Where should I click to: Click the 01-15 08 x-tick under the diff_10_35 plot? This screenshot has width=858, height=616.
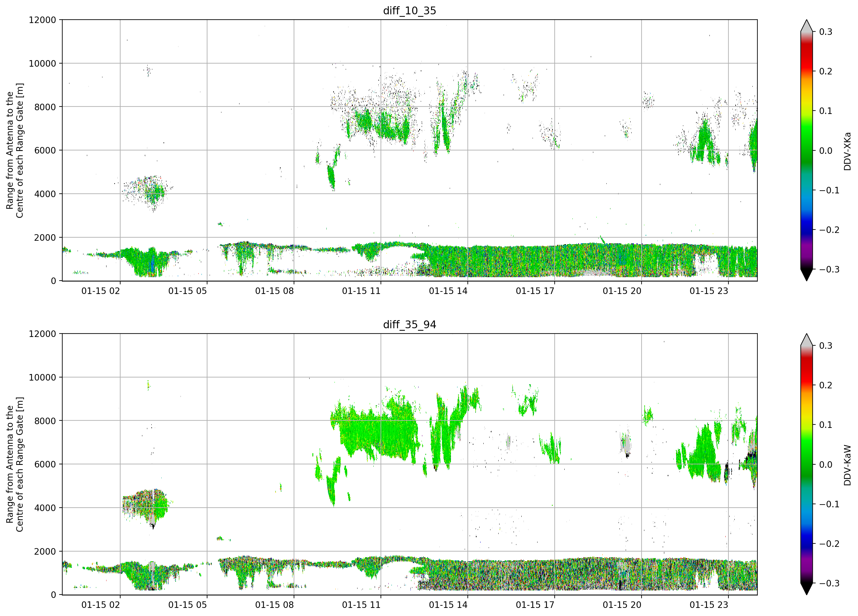pos(274,291)
